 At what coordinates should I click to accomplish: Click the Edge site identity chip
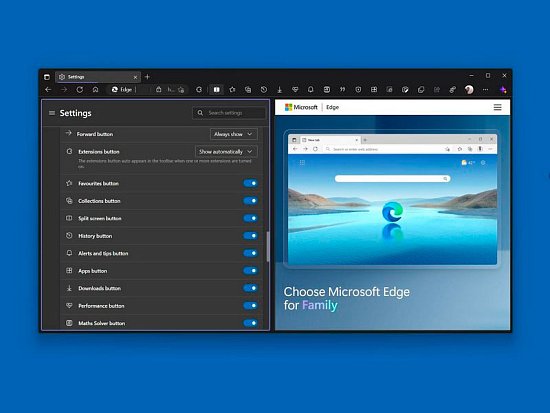click(x=122, y=90)
